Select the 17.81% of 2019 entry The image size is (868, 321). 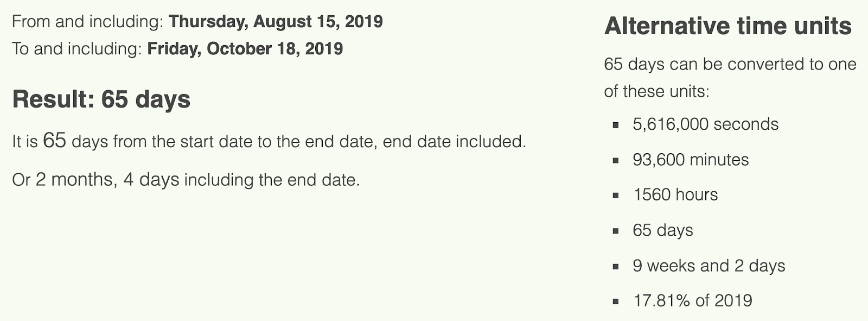693,300
